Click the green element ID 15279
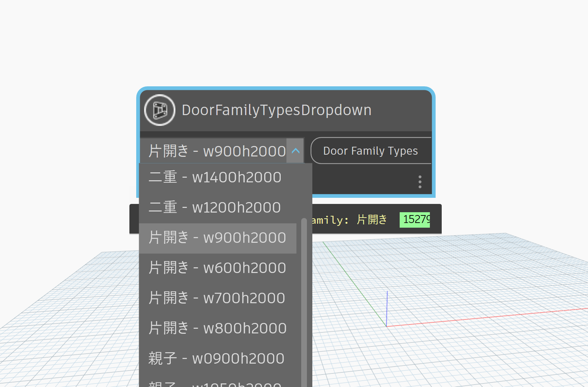588x387 pixels. pyautogui.click(x=415, y=219)
